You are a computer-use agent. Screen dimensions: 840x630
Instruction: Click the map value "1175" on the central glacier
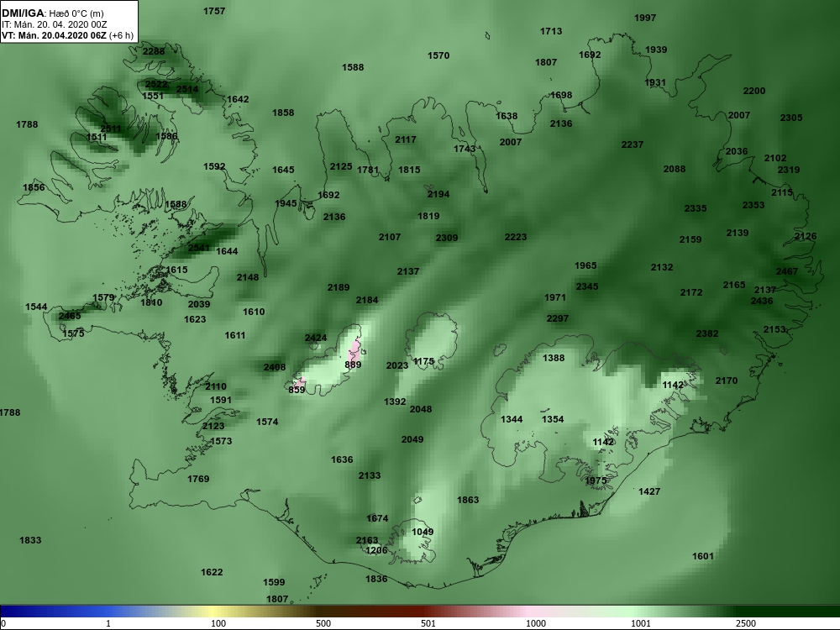pyautogui.click(x=423, y=361)
